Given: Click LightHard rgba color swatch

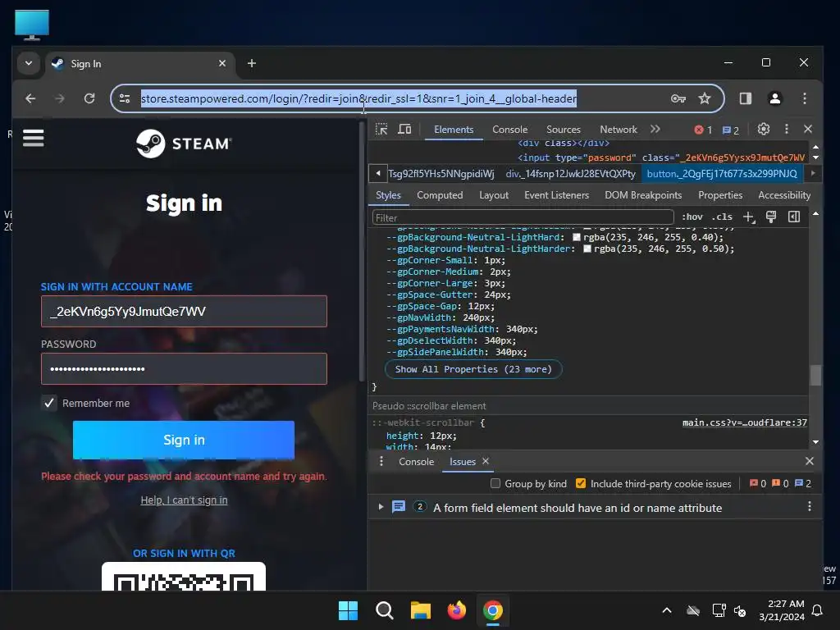Looking at the screenshot, I should pos(577,237).
